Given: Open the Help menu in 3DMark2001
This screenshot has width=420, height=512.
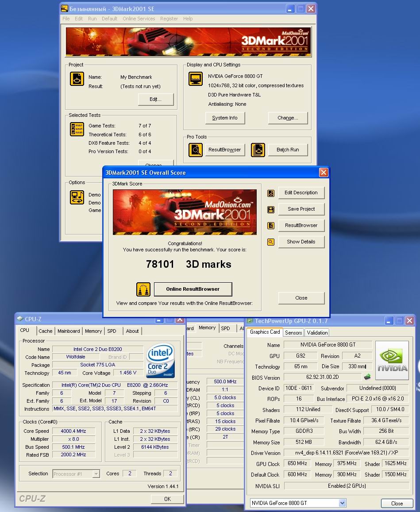Looking at the screenshot, I should click(x=188, y=19).
